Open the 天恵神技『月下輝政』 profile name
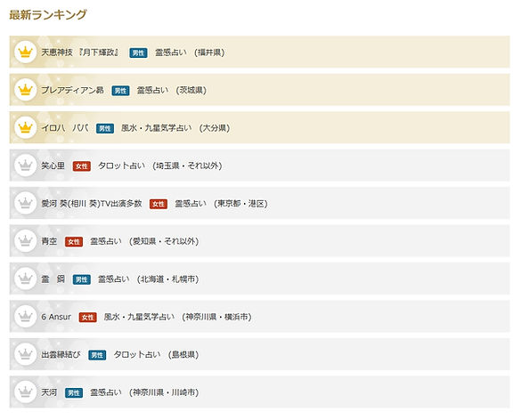Image resolution: width=521 pixels, height=420 pixels. [80, 52]
